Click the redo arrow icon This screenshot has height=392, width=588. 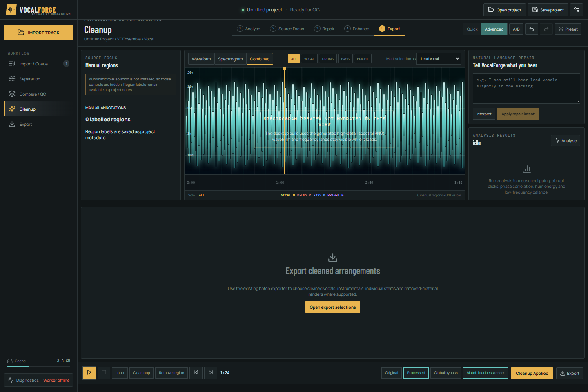point(546,29)
